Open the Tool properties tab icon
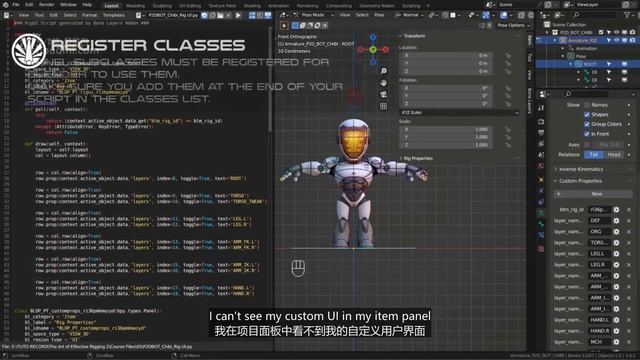 (541, 108)
